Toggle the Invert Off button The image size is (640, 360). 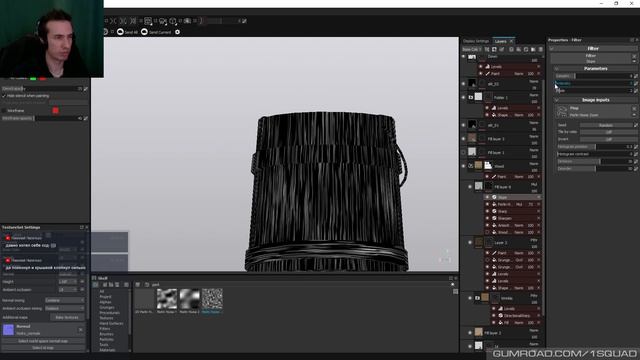coord(608,139)
